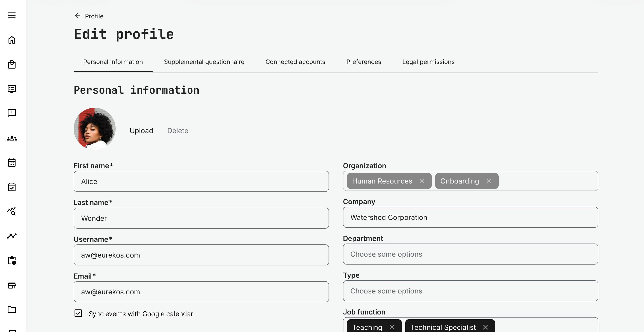Open the folder icon in sidebar

point(12,310)
